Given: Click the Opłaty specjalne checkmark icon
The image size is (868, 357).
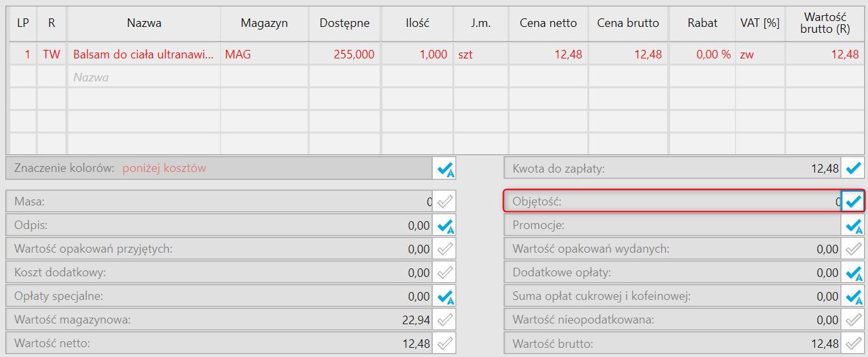Looking at the screenshot, I should 445,297.
